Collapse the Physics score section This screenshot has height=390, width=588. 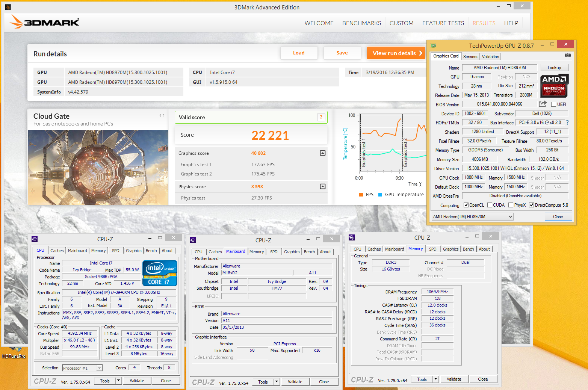[322, 186]
